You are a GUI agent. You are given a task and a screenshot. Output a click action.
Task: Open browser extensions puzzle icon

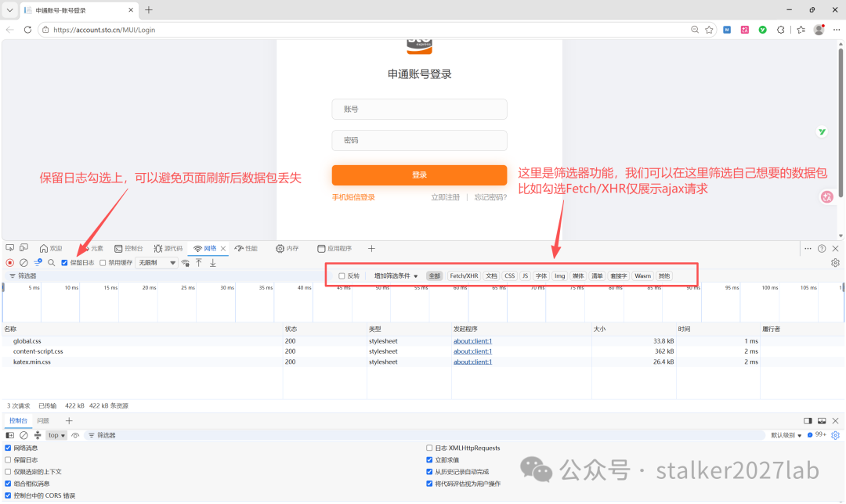(x=781, y=30)
